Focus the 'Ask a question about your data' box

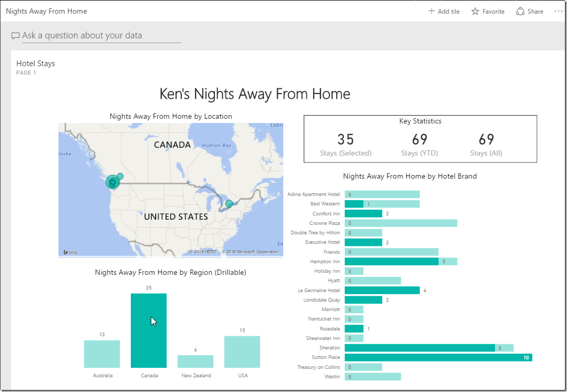pyautogui.click(x=101, y=36)
